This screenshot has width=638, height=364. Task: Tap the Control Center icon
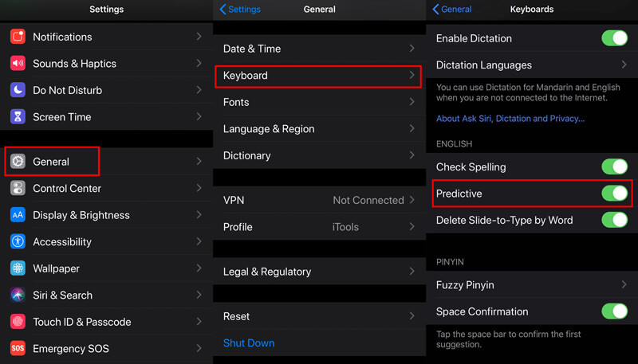18,189
